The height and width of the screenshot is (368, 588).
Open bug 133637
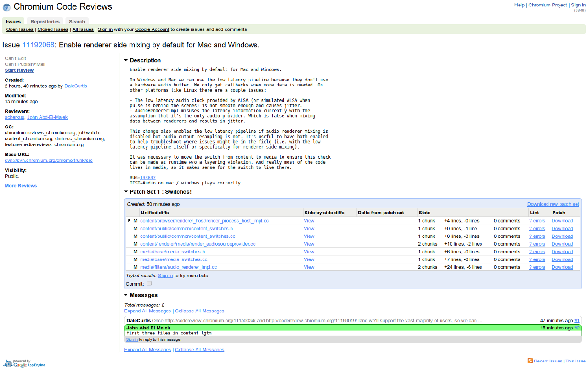pos(147,177)
